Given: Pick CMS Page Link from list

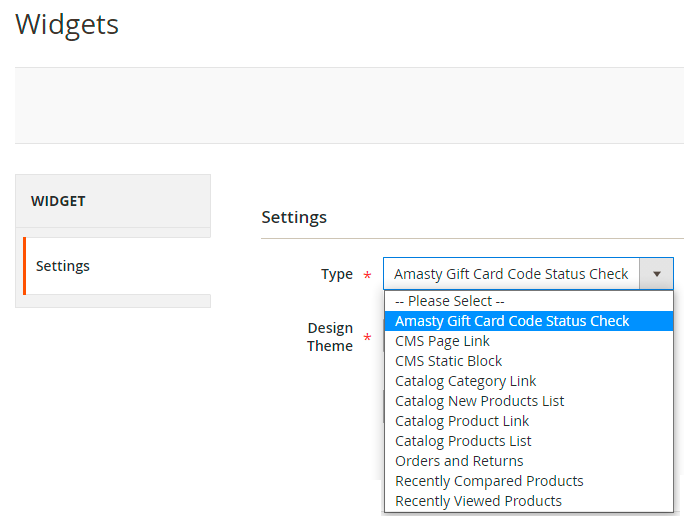Looking at the screenshot, I should tap(442, 341).
